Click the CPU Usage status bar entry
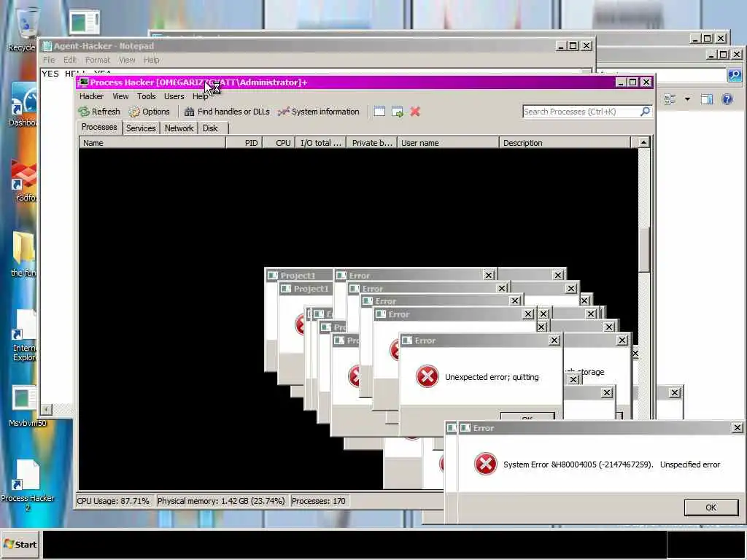Viewport: 747px width, 560px height. coord(113,501)
